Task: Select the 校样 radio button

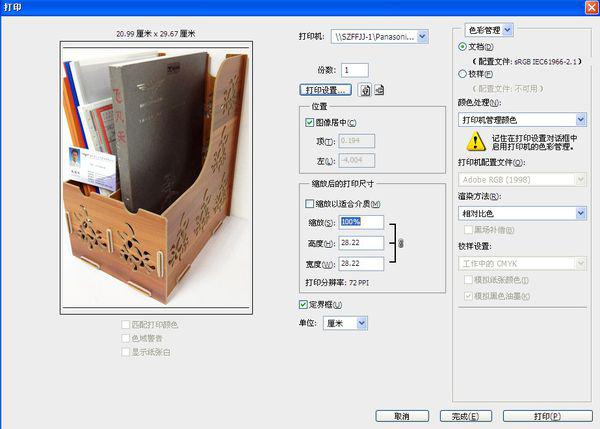Action: [462, 73]
